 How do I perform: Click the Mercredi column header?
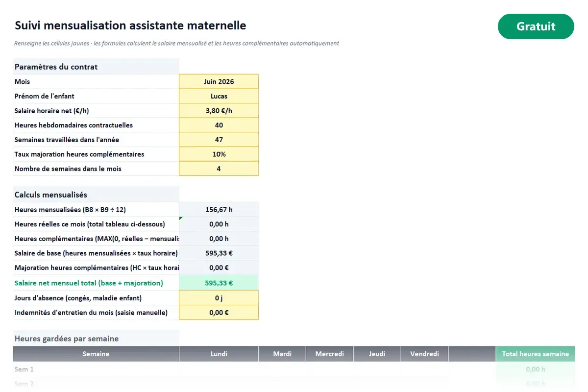click(330, 354)
